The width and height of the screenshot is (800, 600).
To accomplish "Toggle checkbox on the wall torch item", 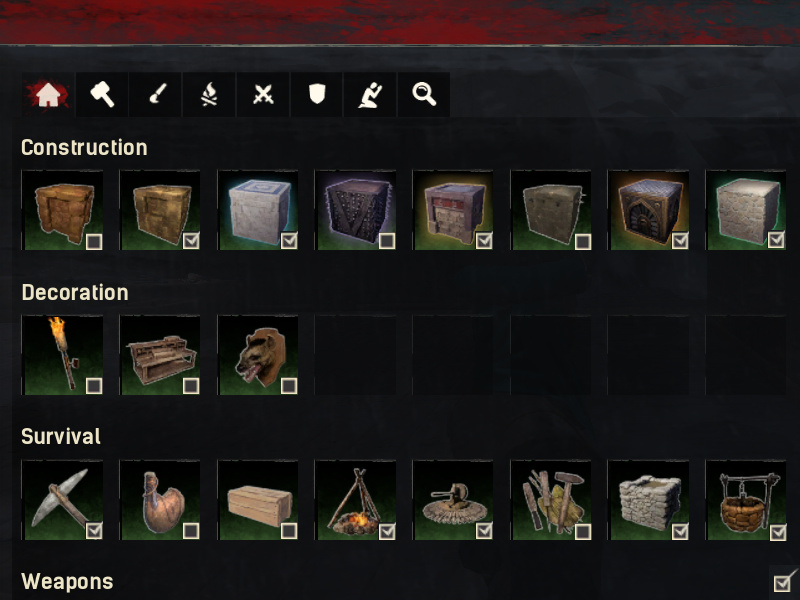I will tap(94, 386).
